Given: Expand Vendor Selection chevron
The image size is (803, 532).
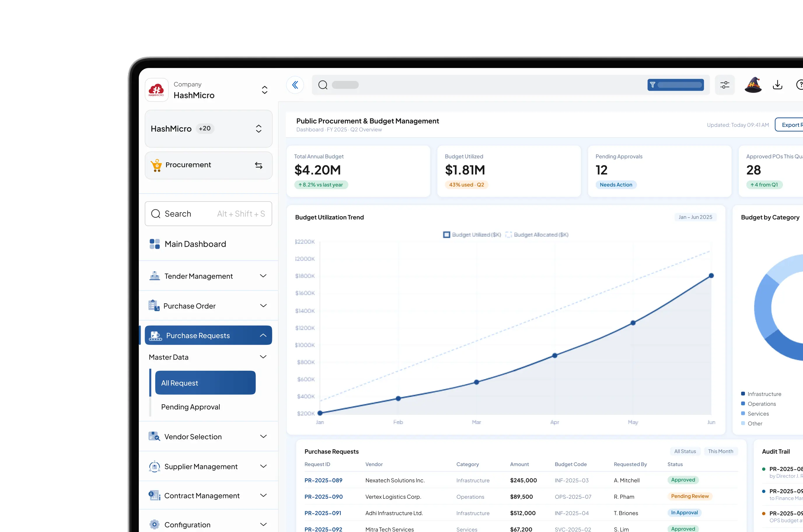Looking at the screenshot, I should pyautogui.click(x=263, y=436).
